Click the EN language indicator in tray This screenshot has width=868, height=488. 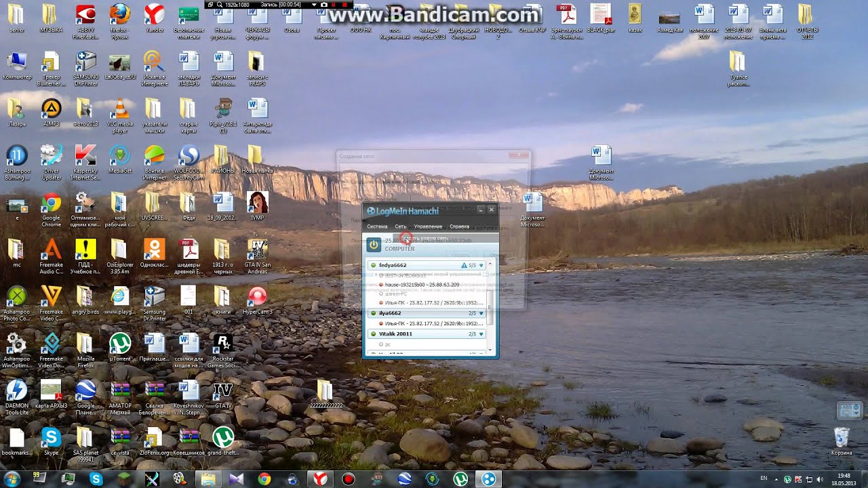point(764,479)
